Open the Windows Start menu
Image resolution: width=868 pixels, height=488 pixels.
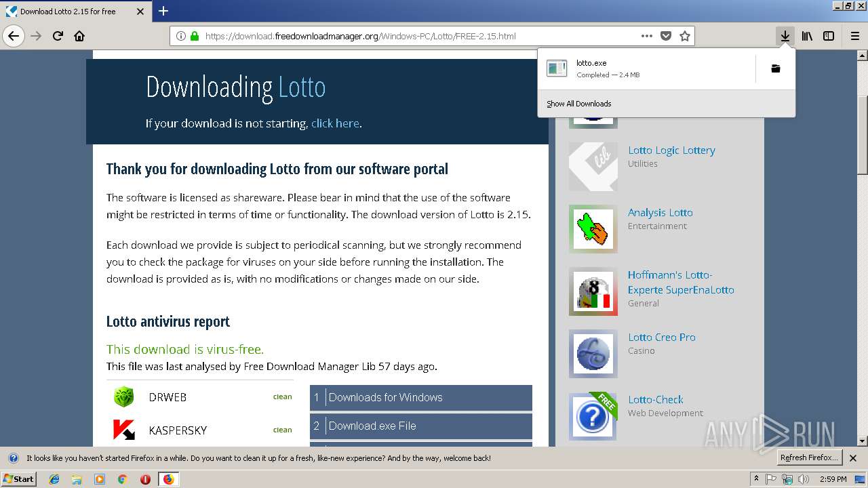tap(19, 479)
